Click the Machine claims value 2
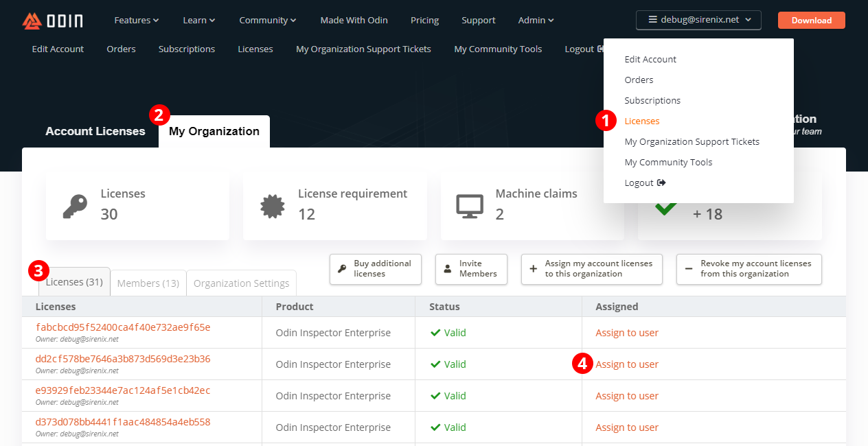Viewport: 868px width, 446px height. pos(499,214)
